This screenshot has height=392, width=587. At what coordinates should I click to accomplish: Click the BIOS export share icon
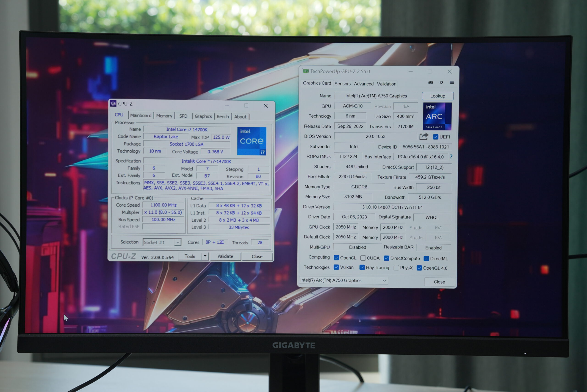(x=424, y=136)
